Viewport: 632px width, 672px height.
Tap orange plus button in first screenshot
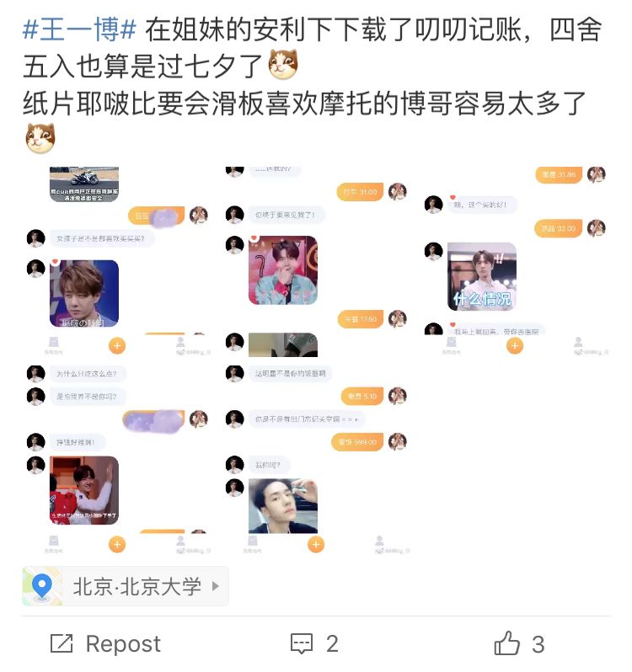(x=117, y=345)
